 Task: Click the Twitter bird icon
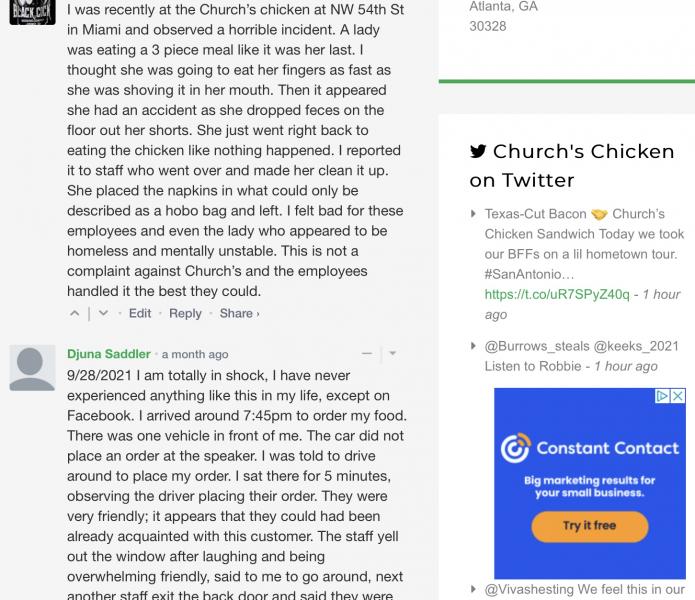click(478, 152)
